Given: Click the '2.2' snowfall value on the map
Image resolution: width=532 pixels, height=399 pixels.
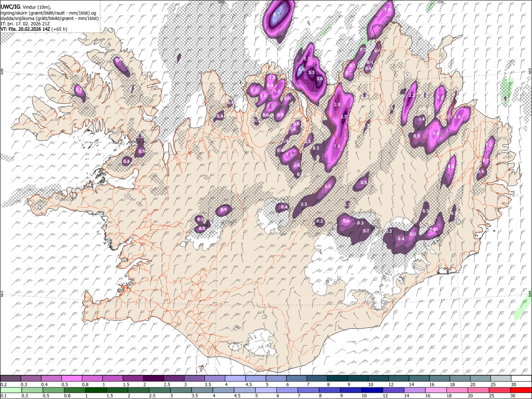Looking at the screenshot, I should pyautogui.click(x=412, y=96).
